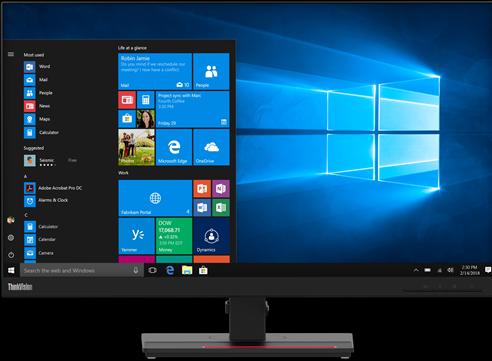Viewport: 492px width, 361px height.
Task: Show hidden system tray icons
Action: [416, 270]
